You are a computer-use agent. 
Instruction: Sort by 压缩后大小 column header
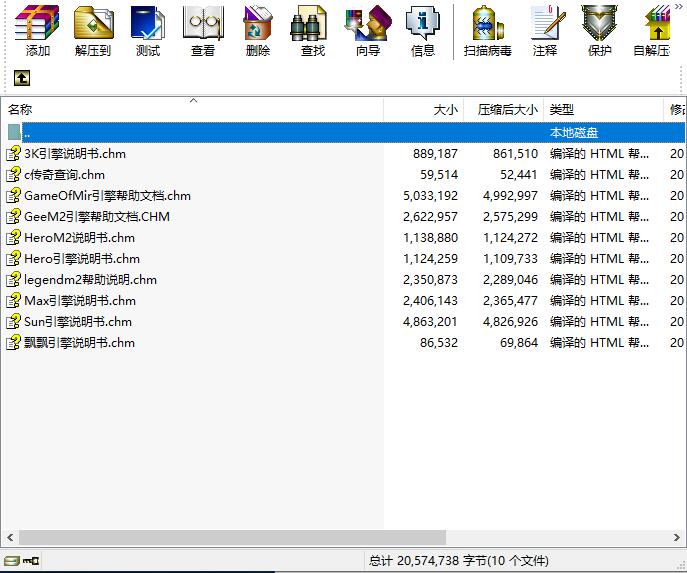(x=503, y=110)
